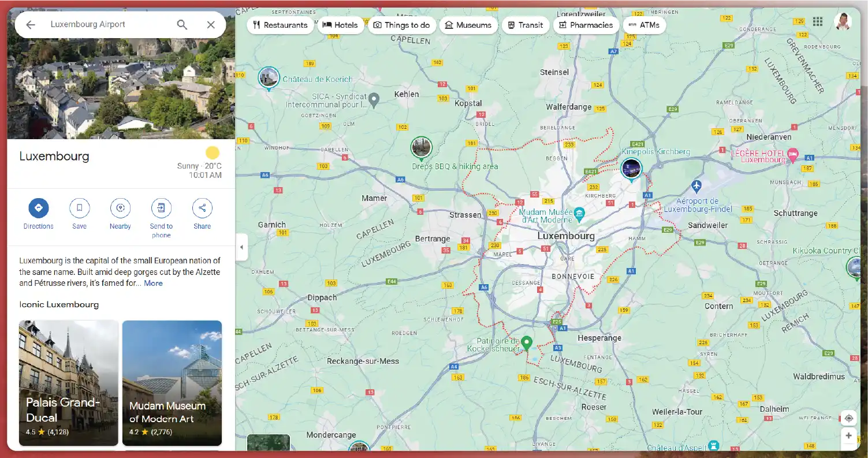Select the Things to do filter chip
The width and height of the screenshot is (868, 458).
(x=402, y=25)
